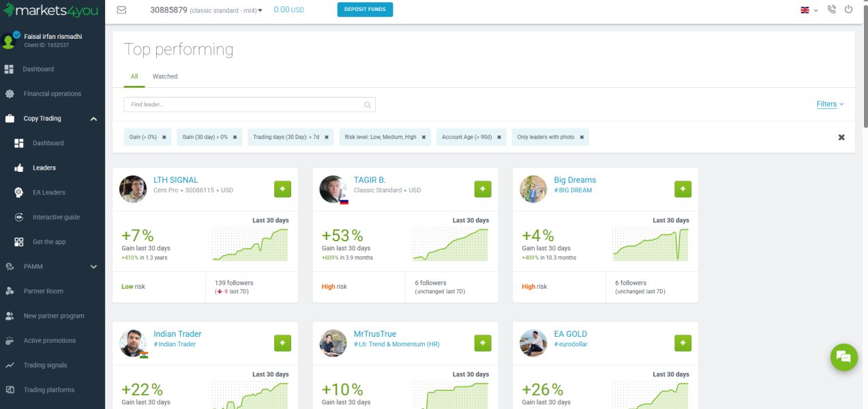Click the Active promotions icon
This screenshot has width=868, height=409.
tap(10, 340)
